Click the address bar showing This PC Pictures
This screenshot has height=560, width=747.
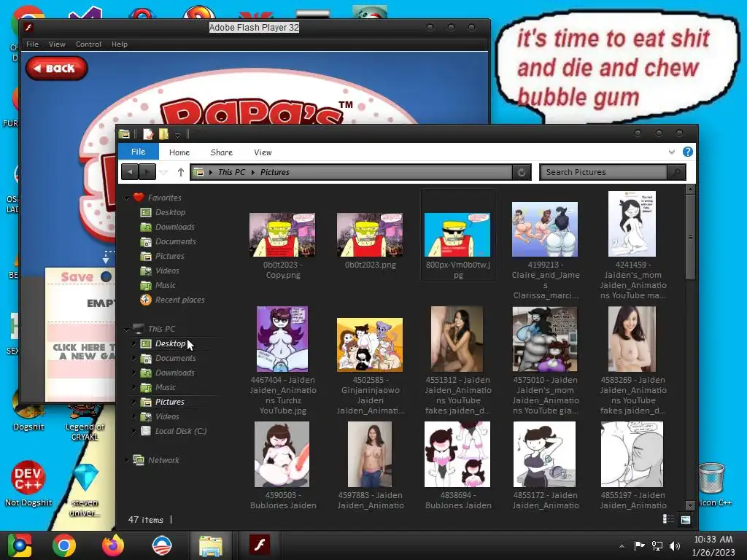(x=352, y=172)
